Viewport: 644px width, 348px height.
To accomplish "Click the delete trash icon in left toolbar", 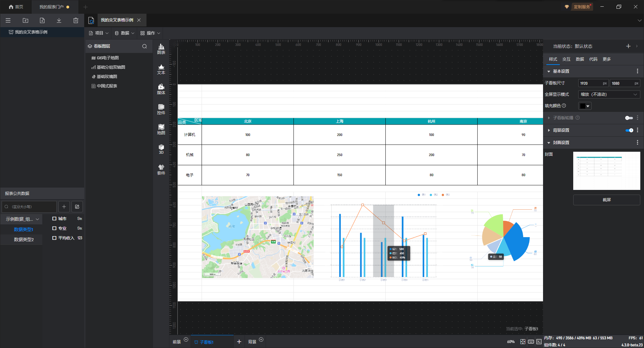I will pos(76,20).
